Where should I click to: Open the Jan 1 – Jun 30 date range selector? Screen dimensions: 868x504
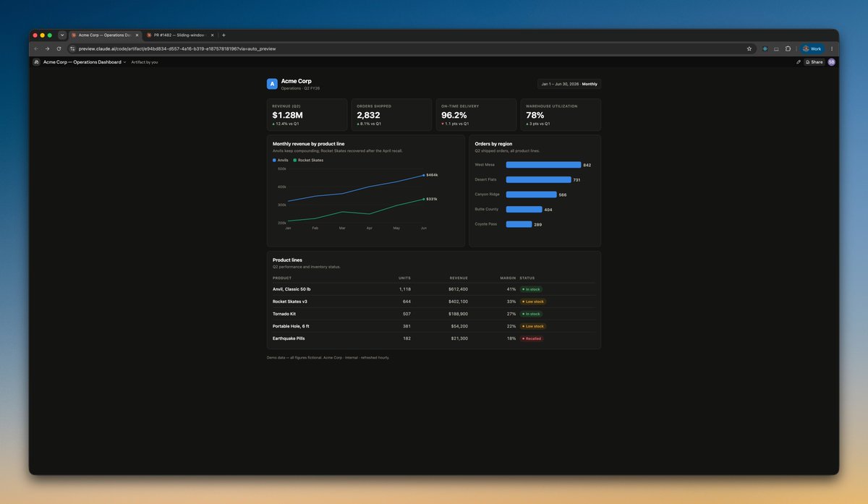(569, 84)
